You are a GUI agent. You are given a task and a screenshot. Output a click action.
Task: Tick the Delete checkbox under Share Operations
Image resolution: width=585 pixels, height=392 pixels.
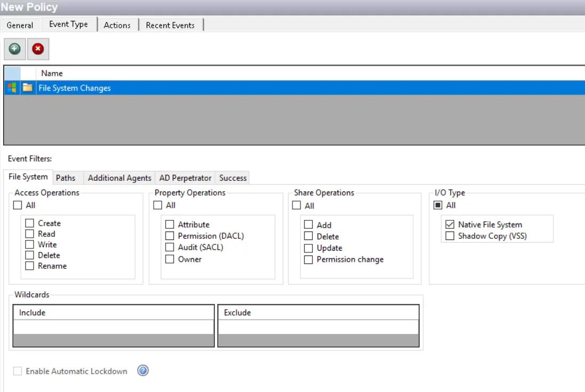309,236
